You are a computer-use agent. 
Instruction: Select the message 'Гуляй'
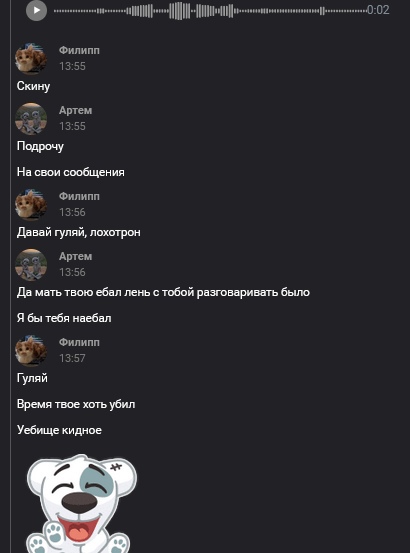click(x=32, y=378)
